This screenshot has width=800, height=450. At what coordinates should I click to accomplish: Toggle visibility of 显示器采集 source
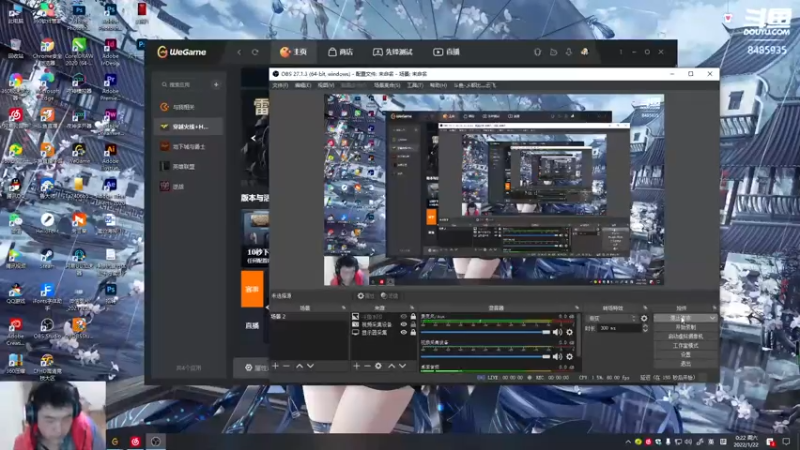point(404,332)
